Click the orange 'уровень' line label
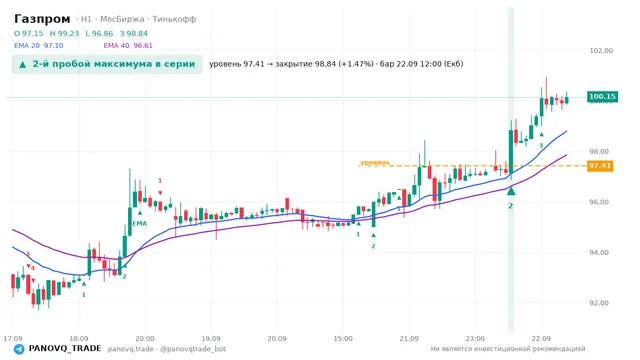 tap(375, 162)
